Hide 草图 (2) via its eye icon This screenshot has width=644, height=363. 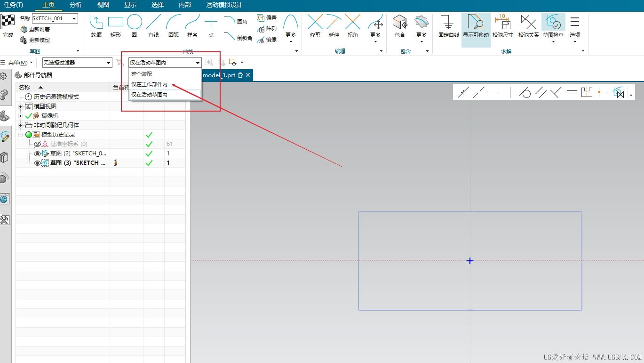coord(38,153)
